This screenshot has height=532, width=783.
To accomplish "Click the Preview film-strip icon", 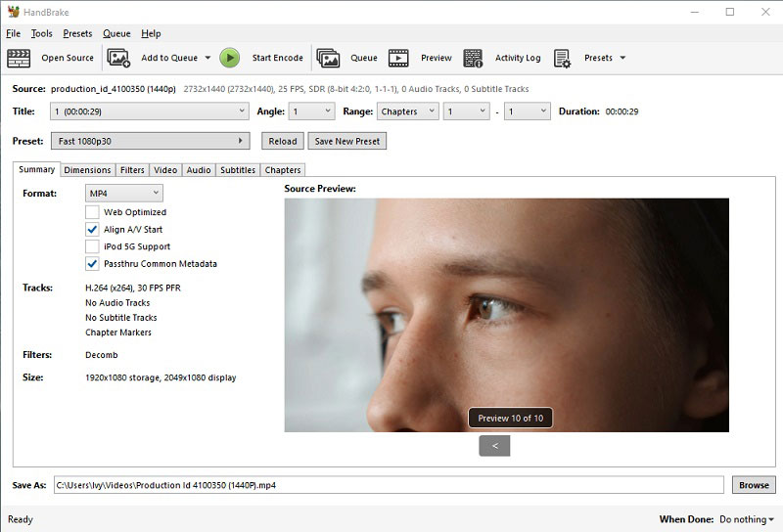I will (398, 58).
